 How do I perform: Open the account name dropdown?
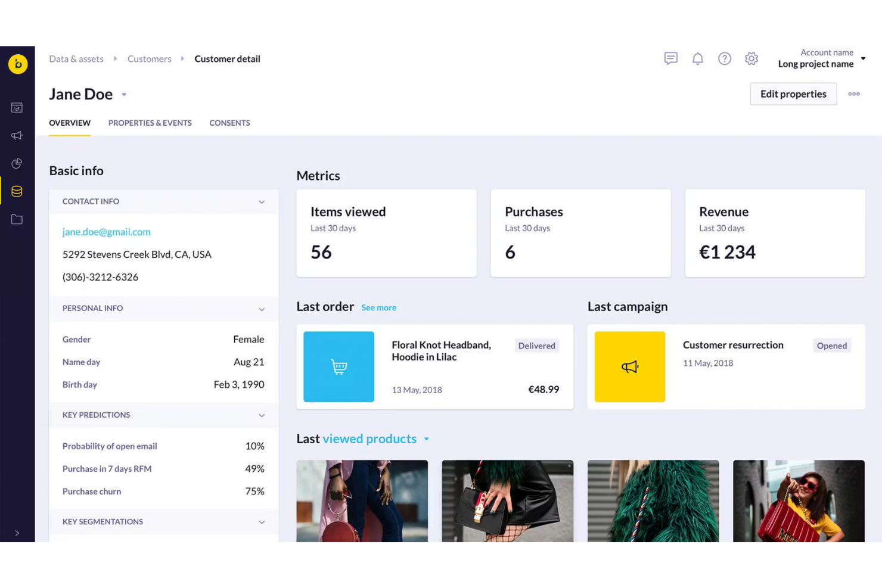tap(822, 58)
